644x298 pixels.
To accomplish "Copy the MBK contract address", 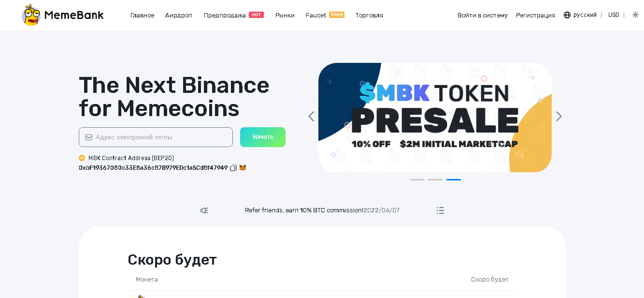I will point(233,168).
